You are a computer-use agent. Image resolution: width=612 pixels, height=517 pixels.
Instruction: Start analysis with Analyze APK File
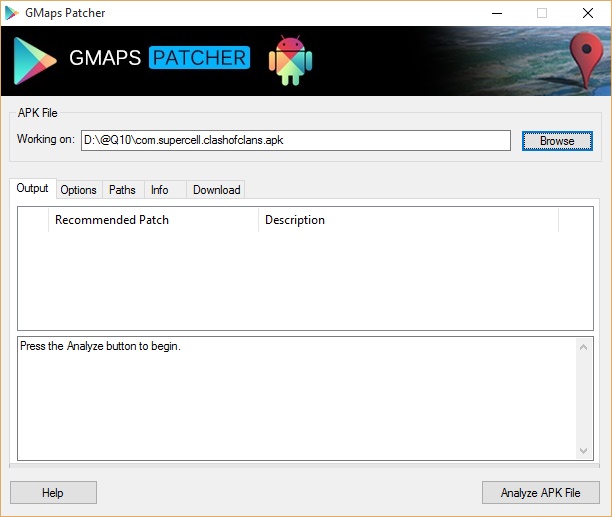coord(540,492)
